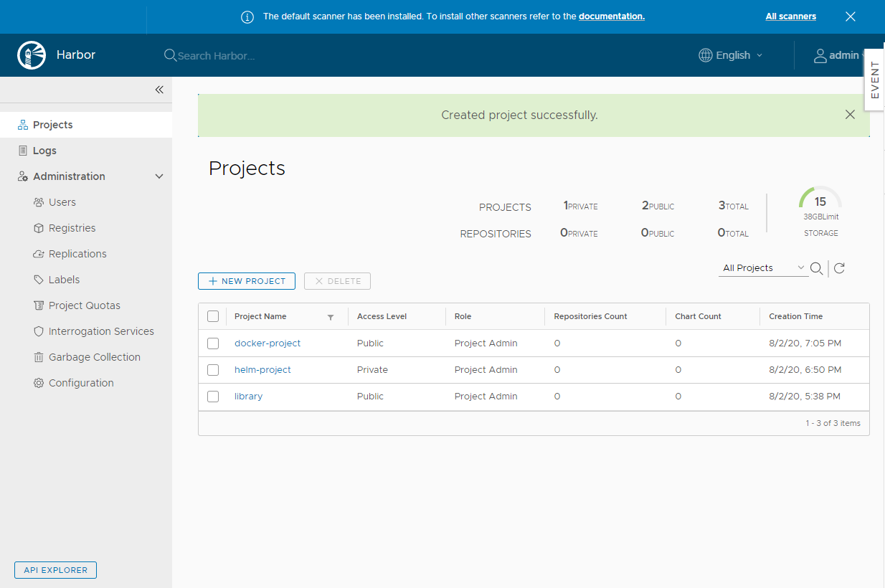Check the helm-project row checkbox
The height and width of the screenshot is (588, 885).
point(213,370)
